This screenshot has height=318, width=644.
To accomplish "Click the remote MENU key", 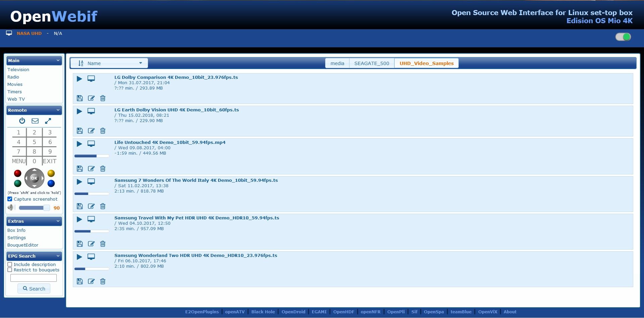I will click(x=19, y=161).
